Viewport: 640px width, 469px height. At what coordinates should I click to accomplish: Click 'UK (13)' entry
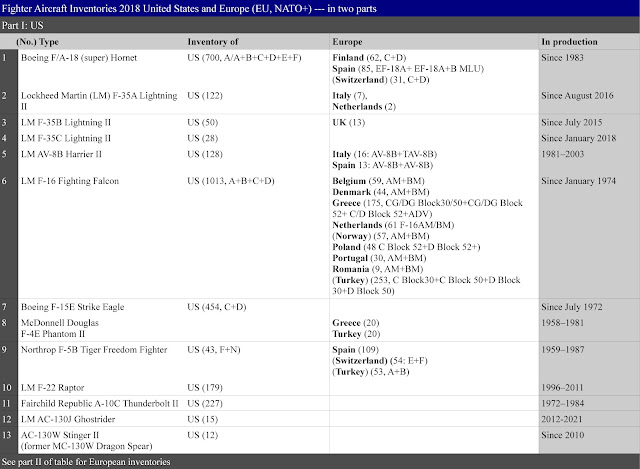348,122
